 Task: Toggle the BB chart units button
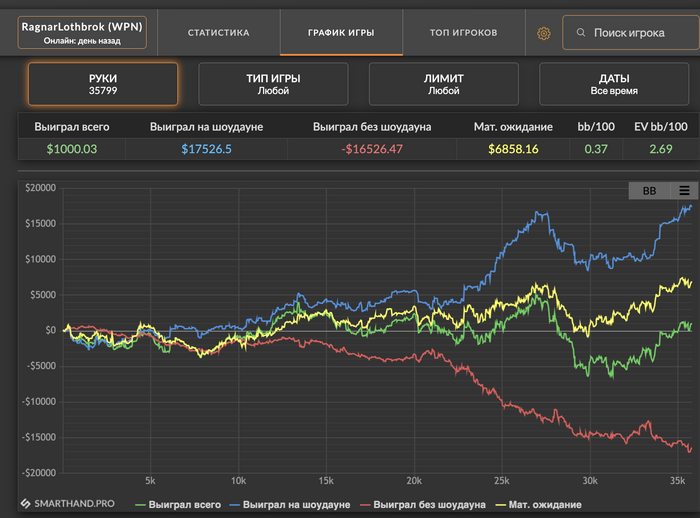650,190
